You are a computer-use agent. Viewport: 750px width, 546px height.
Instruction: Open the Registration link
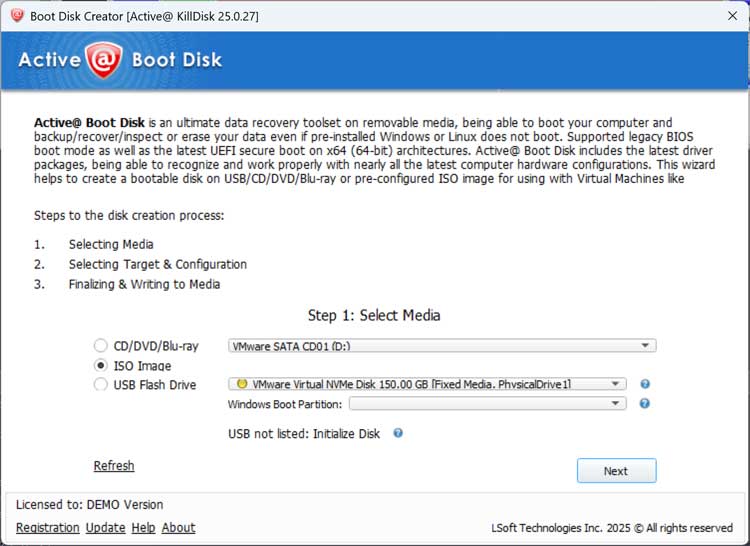click(48, 528)
